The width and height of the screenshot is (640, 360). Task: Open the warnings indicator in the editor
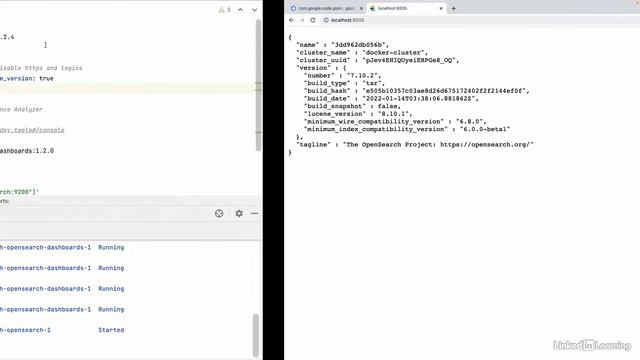click(224, 9)
